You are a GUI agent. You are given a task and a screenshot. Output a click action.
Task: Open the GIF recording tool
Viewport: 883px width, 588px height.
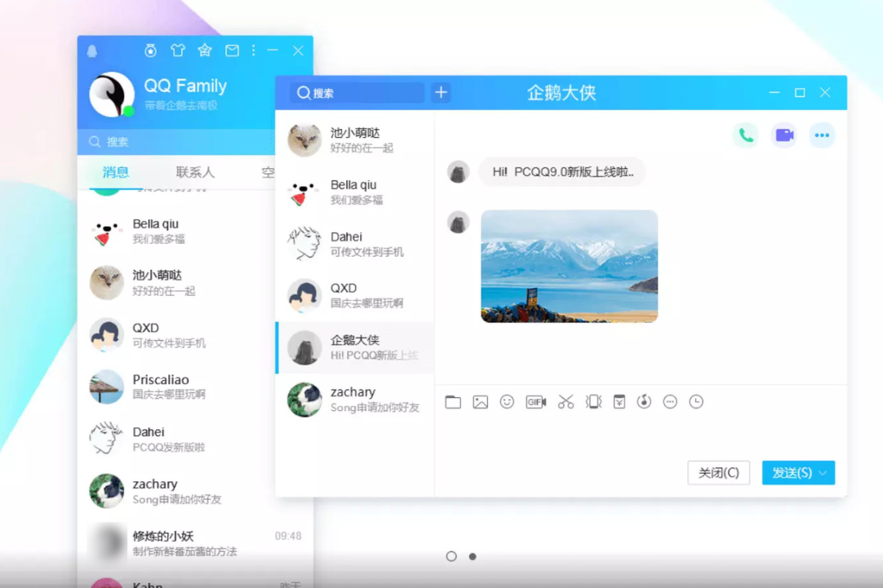point(535,402)
